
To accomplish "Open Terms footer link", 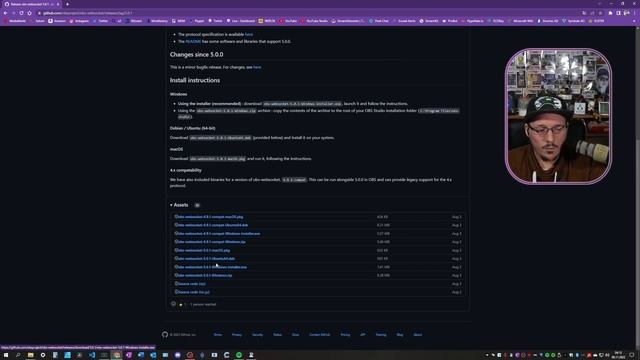I will pyautogui.click(x=218, y=335).
